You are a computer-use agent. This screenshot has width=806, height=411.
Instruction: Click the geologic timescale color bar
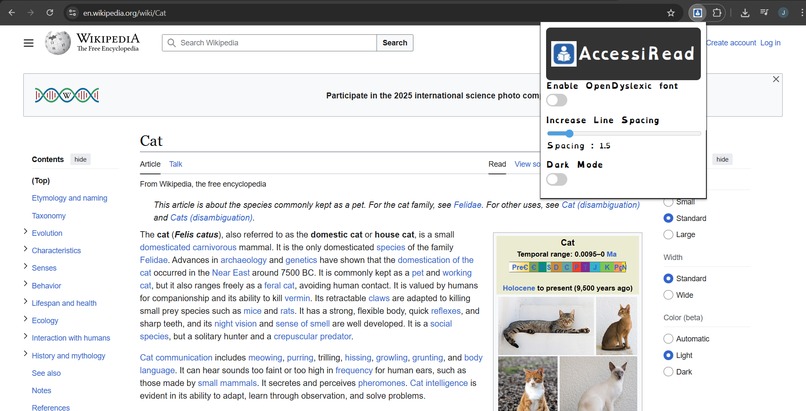(x=567, y=267)
